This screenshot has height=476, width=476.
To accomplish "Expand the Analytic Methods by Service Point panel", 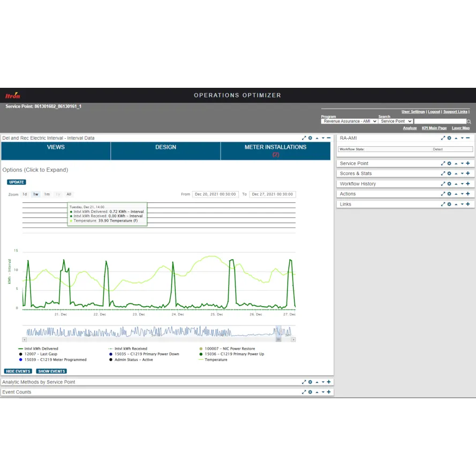I will 303,381.
